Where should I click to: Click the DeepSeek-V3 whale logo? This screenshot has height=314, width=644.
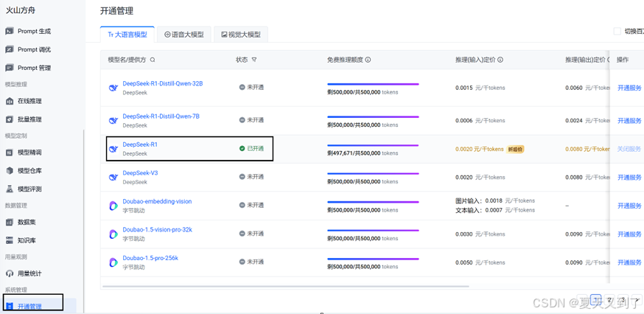tap(113, 177)
